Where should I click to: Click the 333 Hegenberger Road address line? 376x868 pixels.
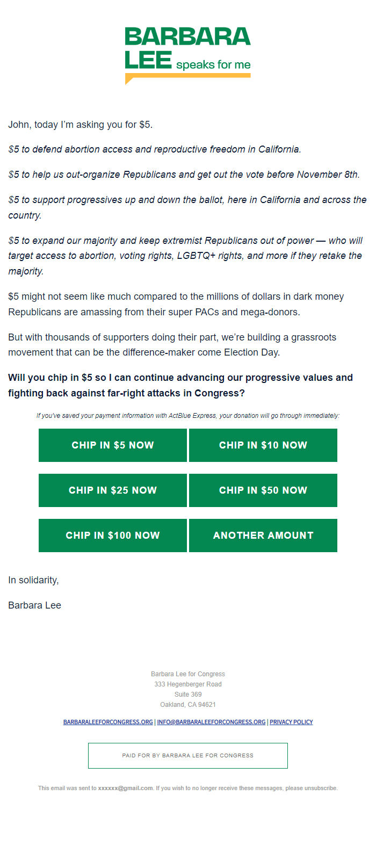point(188,684)
